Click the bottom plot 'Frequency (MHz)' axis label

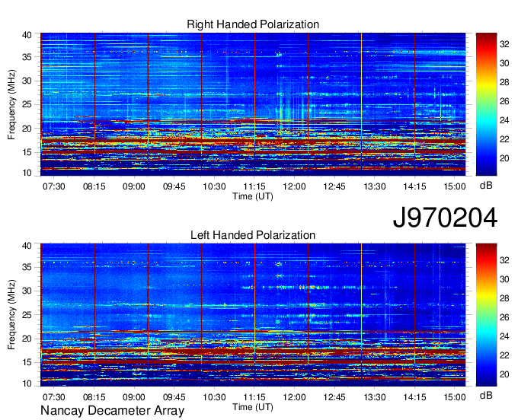11,315
